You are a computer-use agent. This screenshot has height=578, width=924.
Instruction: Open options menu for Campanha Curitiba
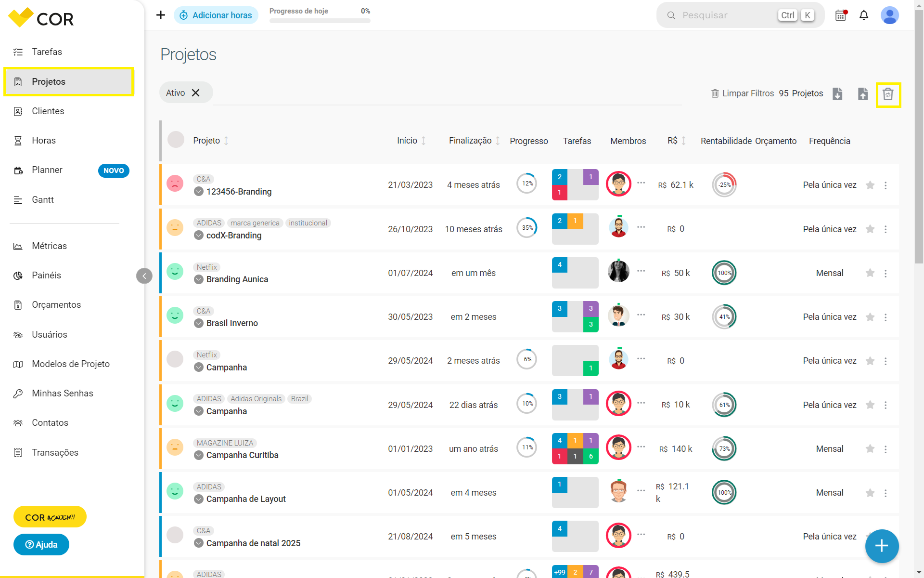coord(885,449)
